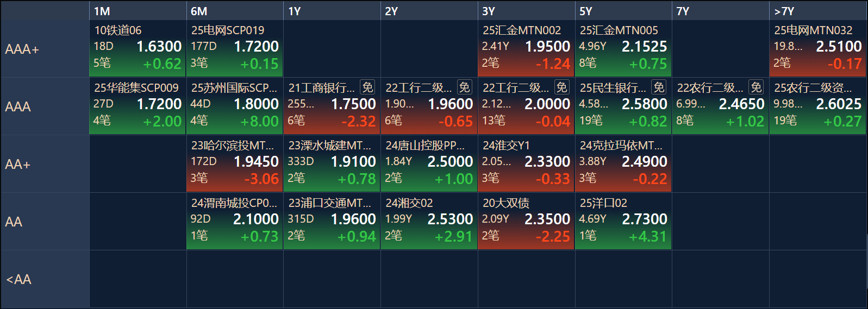Click the 免 badge in AAA 2Y cell
The height and width of the screenshot is (309, 868).
point(464,87)
